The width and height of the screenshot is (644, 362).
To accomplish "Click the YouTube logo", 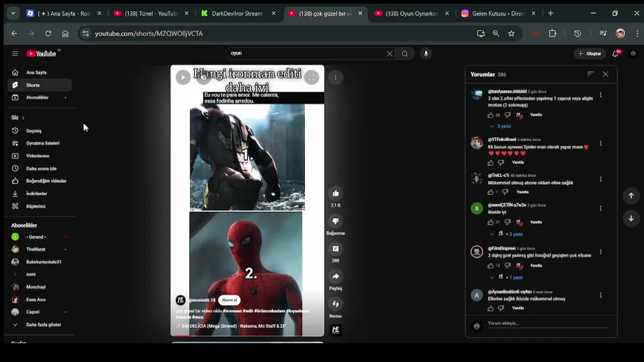I will pos(42,54).
